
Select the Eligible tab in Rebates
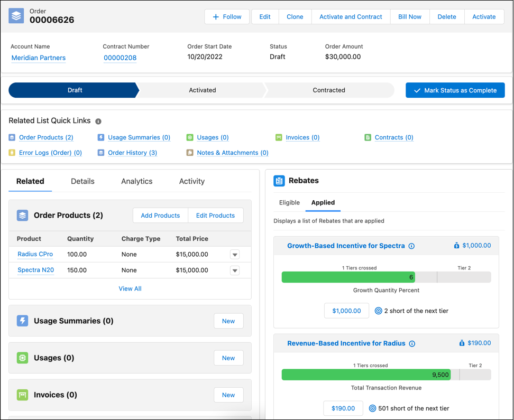[289, 202]
